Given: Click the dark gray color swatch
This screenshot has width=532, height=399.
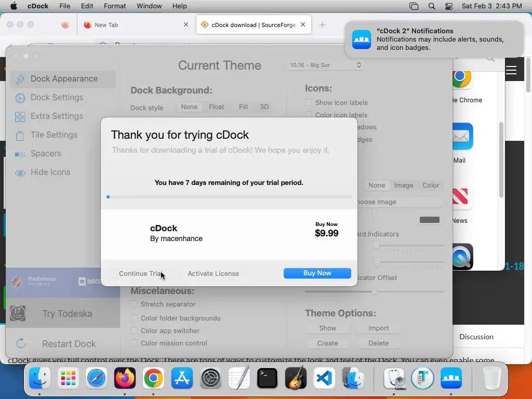Looking at the screenshot, I should tap(430, 220).
